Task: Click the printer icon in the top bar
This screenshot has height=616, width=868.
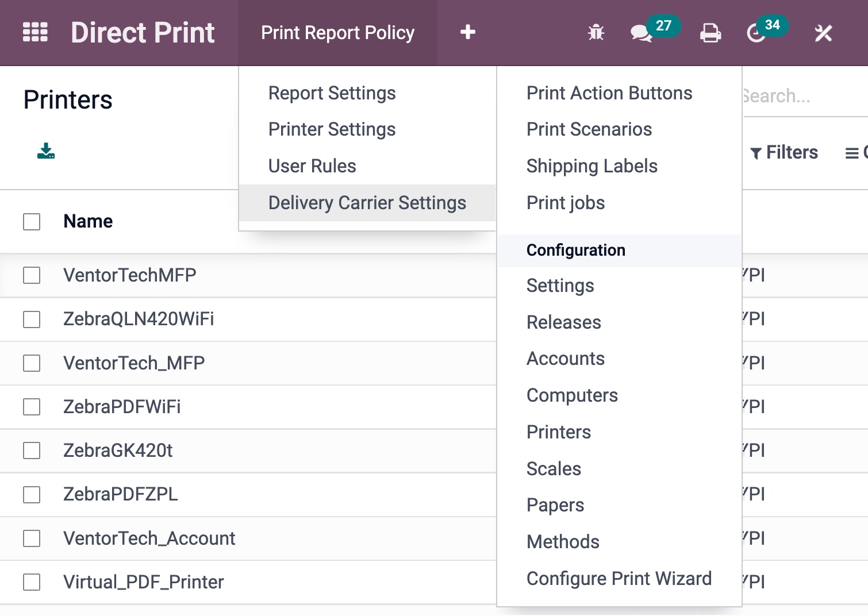Action: 710,33
